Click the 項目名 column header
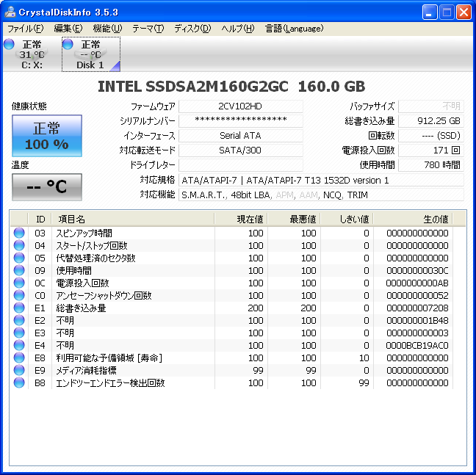The width and height of the screenshot is (476, 475). 133,219
